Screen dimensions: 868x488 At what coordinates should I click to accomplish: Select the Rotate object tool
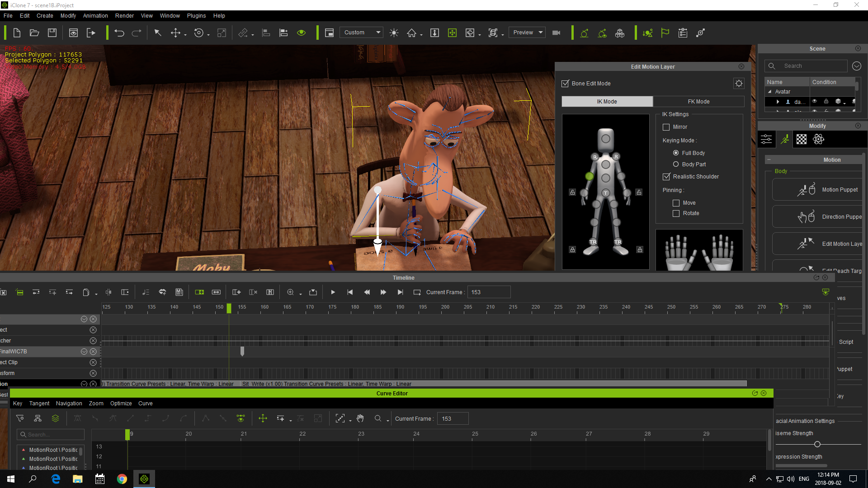(x=198, y=33)
